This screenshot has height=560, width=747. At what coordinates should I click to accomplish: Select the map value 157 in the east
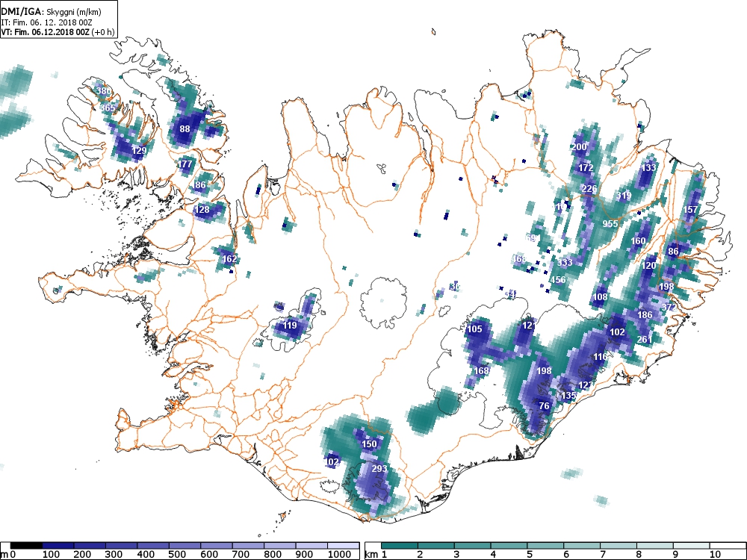tap(690, 210)
